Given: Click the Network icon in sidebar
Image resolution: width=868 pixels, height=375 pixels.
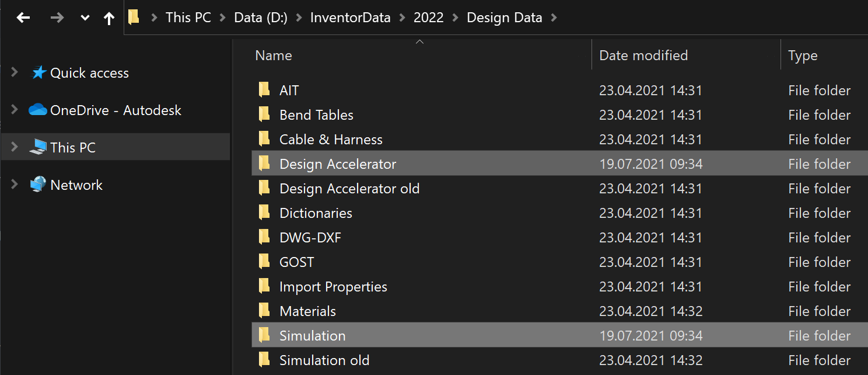Looking at the screenshot, I should click(x=36, y=185).
